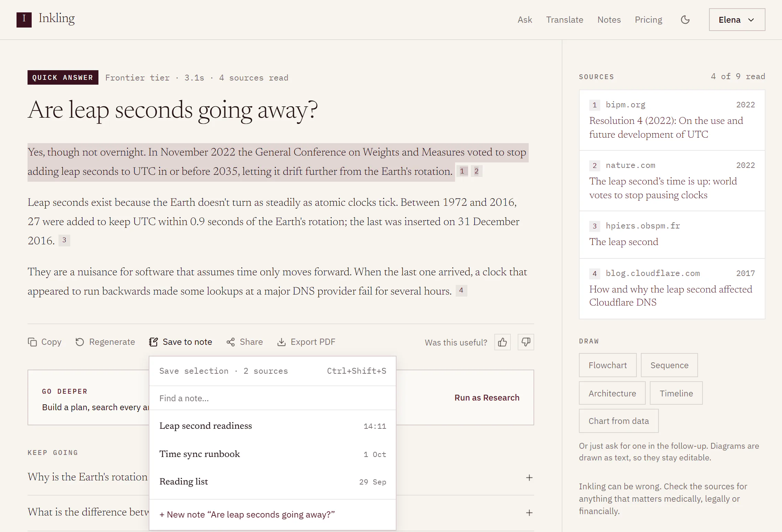Open the hpiers.obspm.fr source card
Viewport: 782px width, 532px height.
(672, 235)
